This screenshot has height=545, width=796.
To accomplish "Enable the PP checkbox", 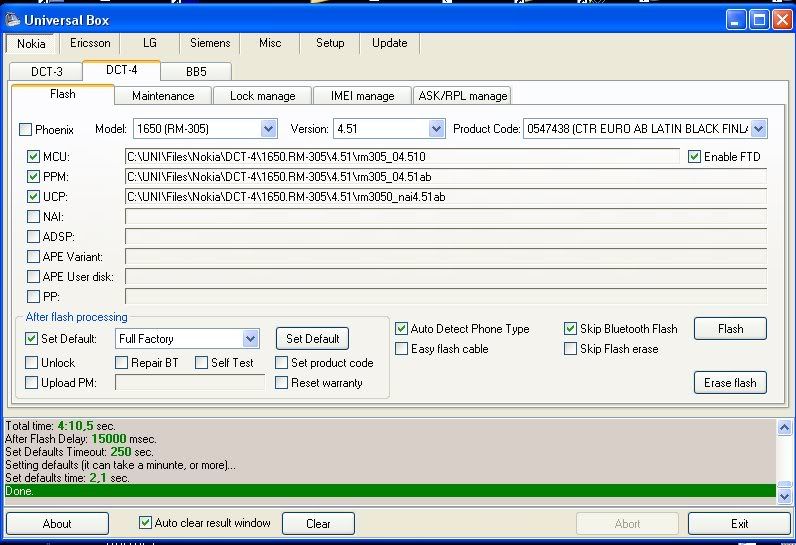I will (x=33, y=296).
